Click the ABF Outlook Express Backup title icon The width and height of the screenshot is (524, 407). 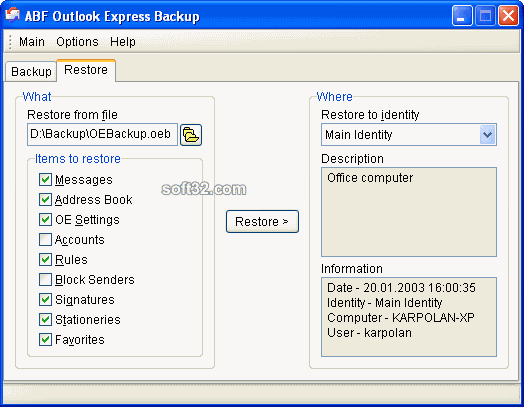pyautogui.click(x=13, y=15)
